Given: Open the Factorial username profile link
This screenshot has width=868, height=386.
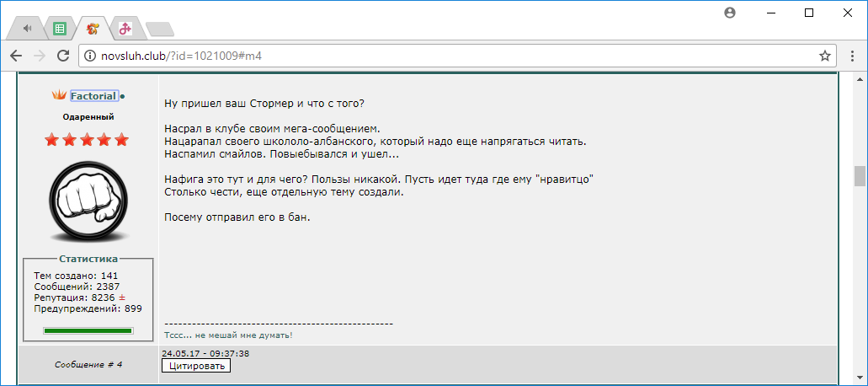Looking at the screenshot, I should (x=93, y=96).
